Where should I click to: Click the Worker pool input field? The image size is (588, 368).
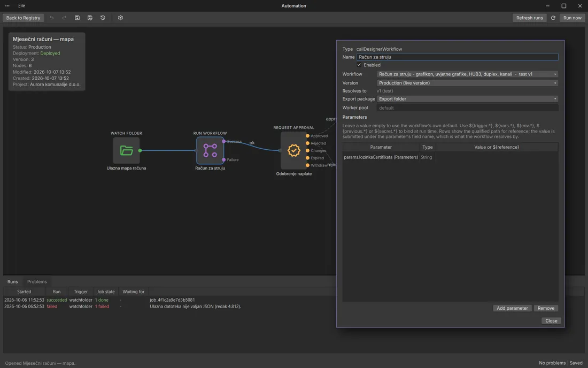[x=467, y=108]
